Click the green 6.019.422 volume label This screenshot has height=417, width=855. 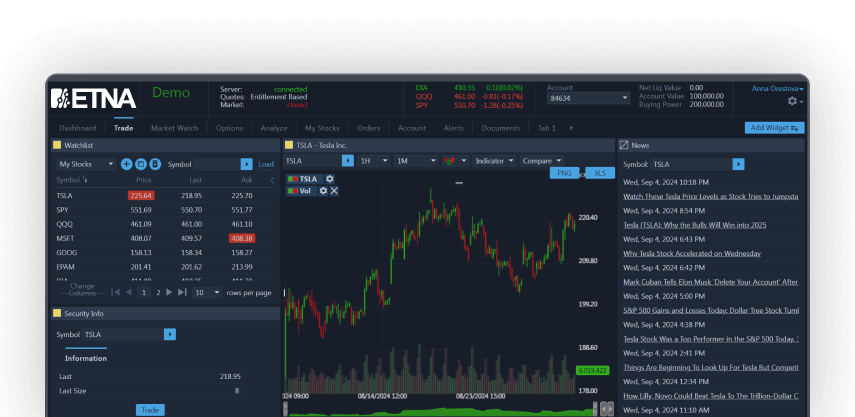[x=592, y=370]
